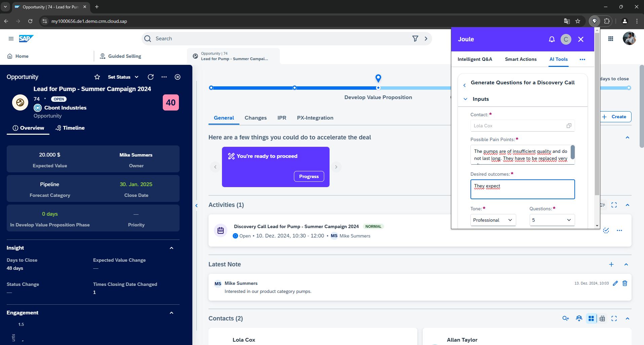Collapse the Latest Note section
Image resolution: width=644 pixels, height=345 pixels.
click(x=626, y=264)
